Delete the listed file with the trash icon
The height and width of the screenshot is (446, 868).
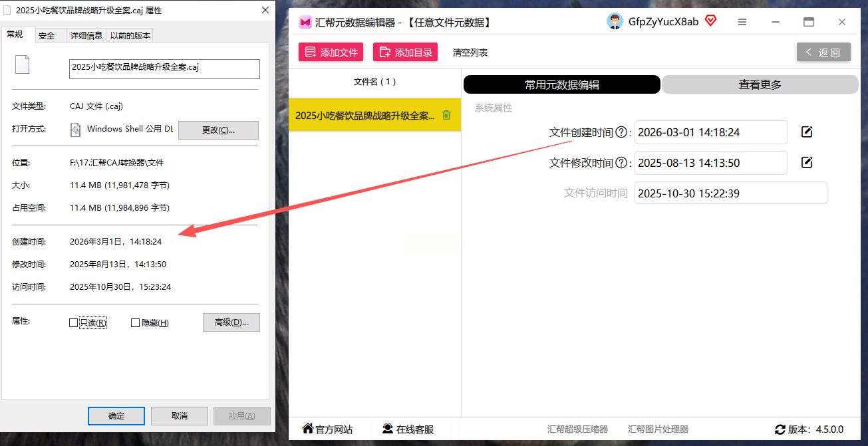point(447,115)
